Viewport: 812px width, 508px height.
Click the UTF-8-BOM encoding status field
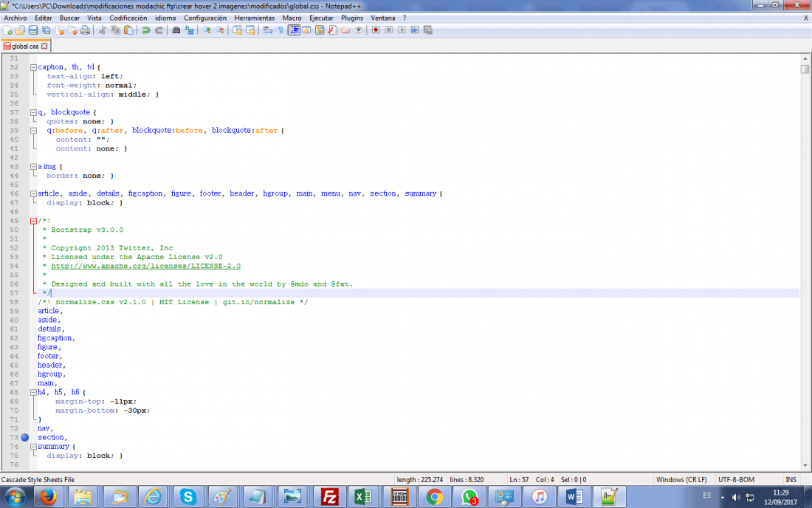tap(736, 479)
